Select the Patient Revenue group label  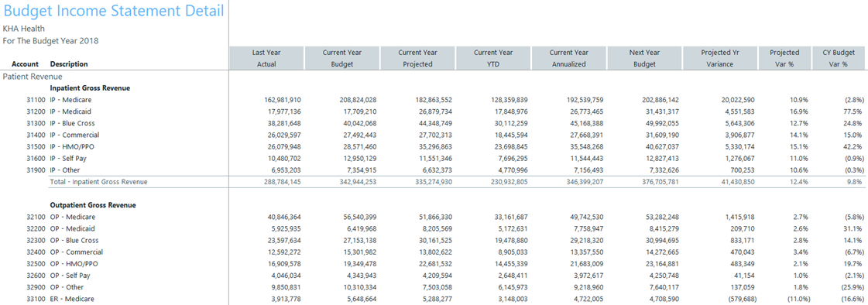click(x=33, y=77)
